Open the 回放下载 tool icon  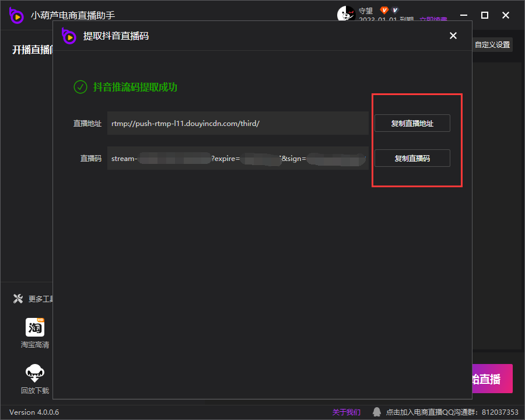pos(35,373)
